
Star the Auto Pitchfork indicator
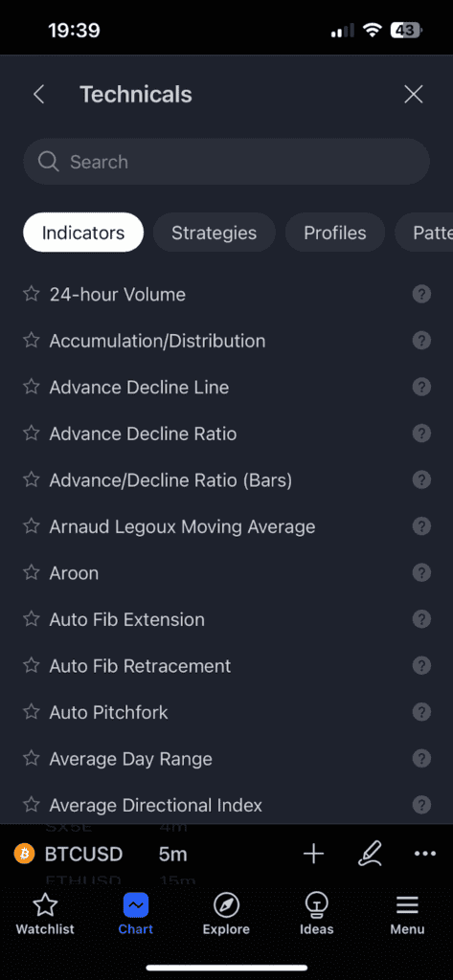point(32,711)
